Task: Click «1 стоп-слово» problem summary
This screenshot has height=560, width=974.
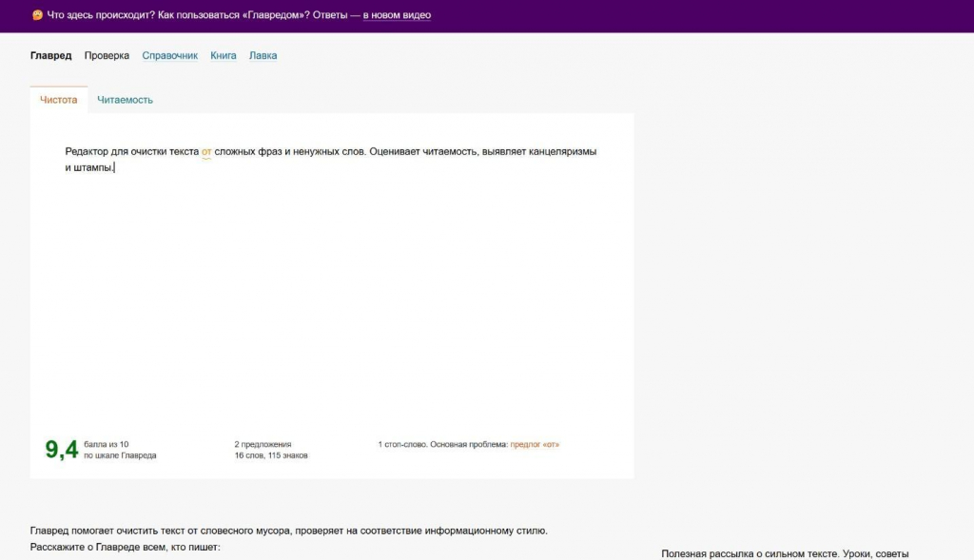Action: pyautogui.click(x=404, y=444)
